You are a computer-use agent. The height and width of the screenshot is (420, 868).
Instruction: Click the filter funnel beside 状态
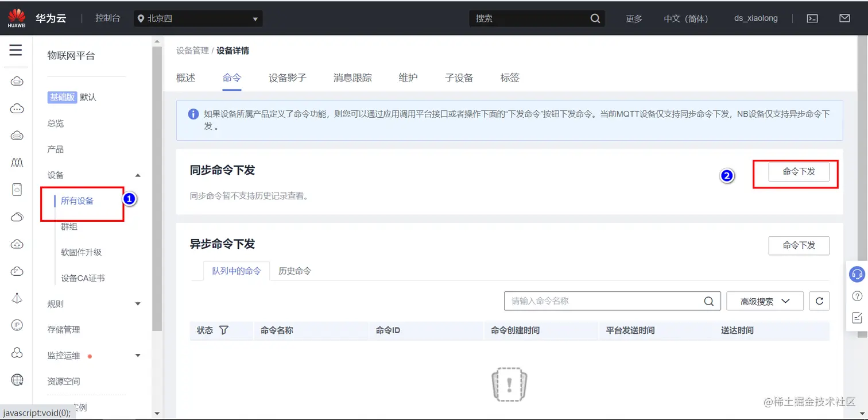pos(224,330)
